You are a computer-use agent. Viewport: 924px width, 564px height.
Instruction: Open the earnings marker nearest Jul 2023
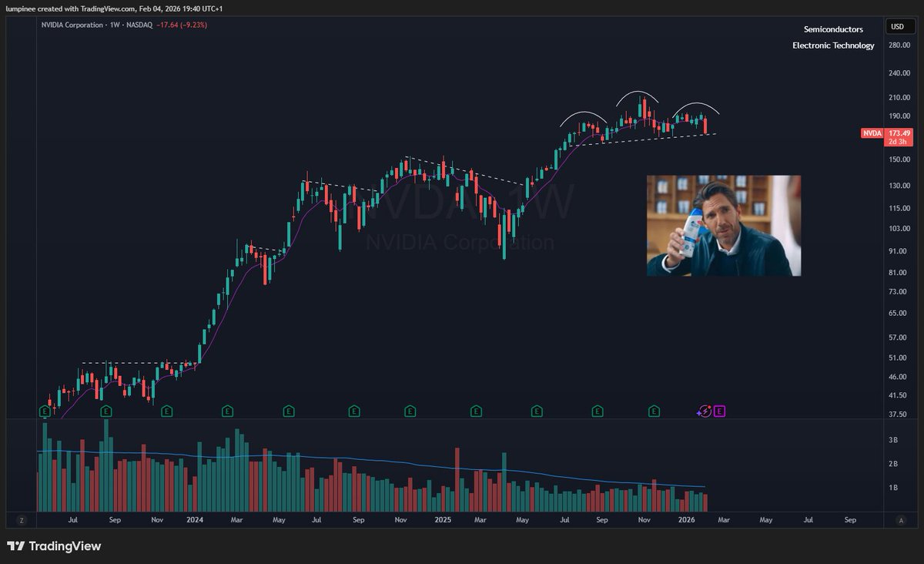pyautogui.click(x=45, y=411)
